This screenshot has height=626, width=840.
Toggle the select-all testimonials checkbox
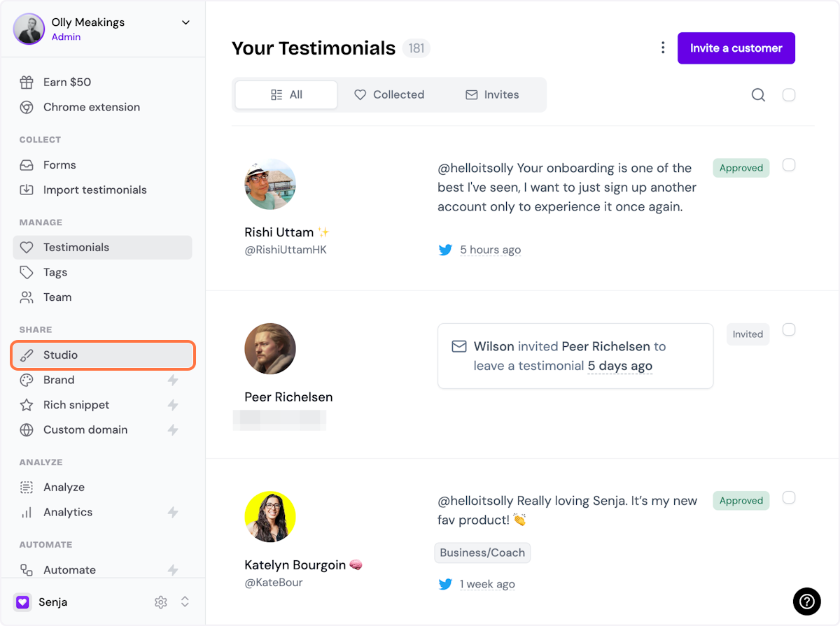point(788,95)
